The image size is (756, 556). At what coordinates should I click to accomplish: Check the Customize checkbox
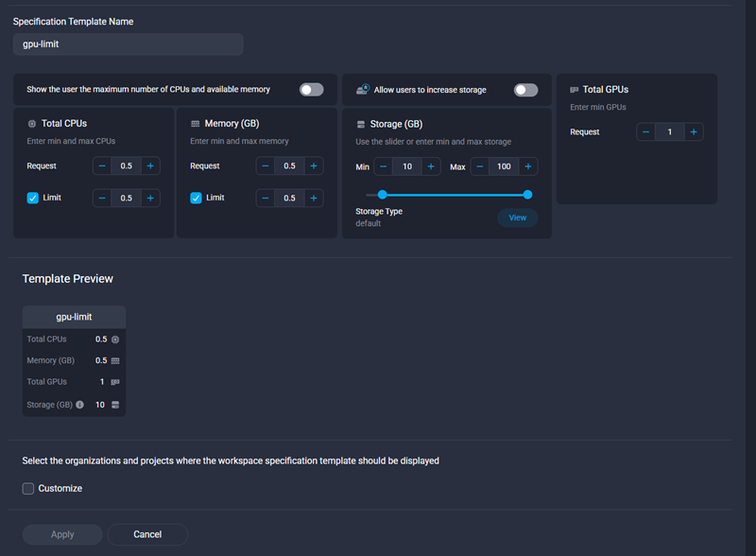(28, 488)
